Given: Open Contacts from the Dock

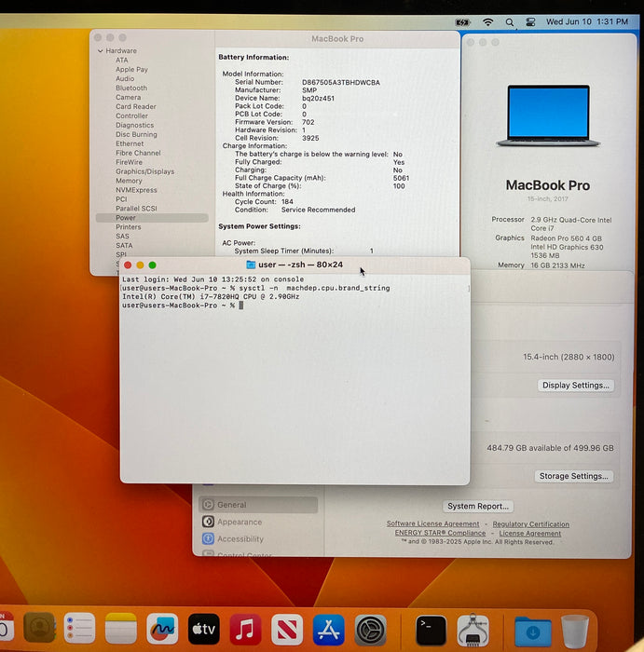Looking at the screenshot, I should (x=39, y=628).
